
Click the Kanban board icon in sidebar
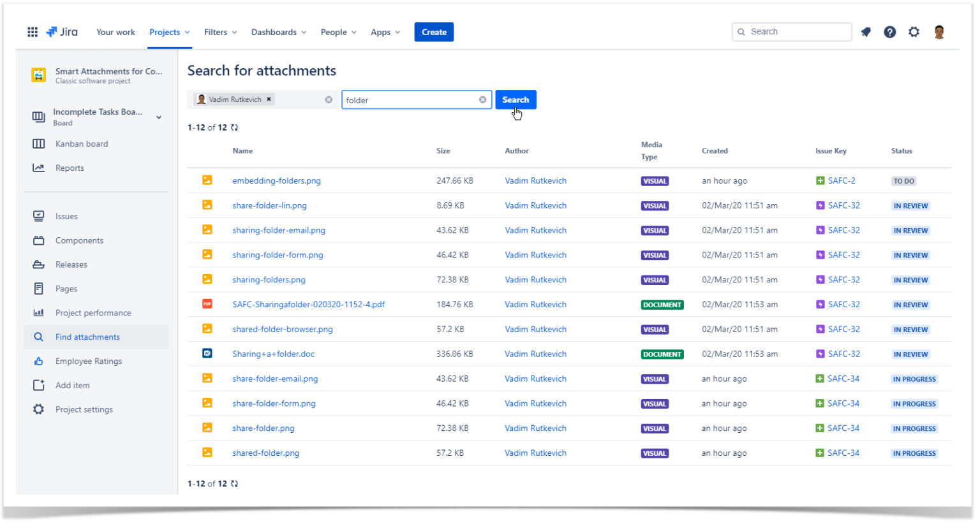[38, 143]
